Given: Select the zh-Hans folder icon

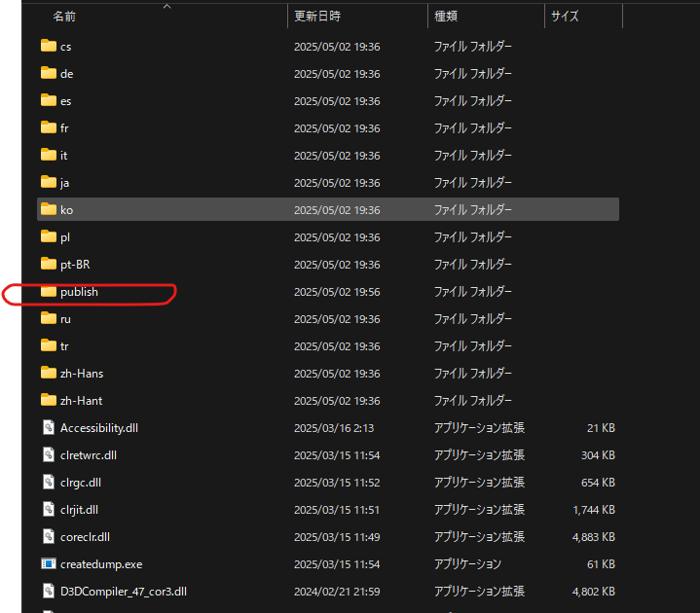Looking at the screenshot, I should (49, 373).
